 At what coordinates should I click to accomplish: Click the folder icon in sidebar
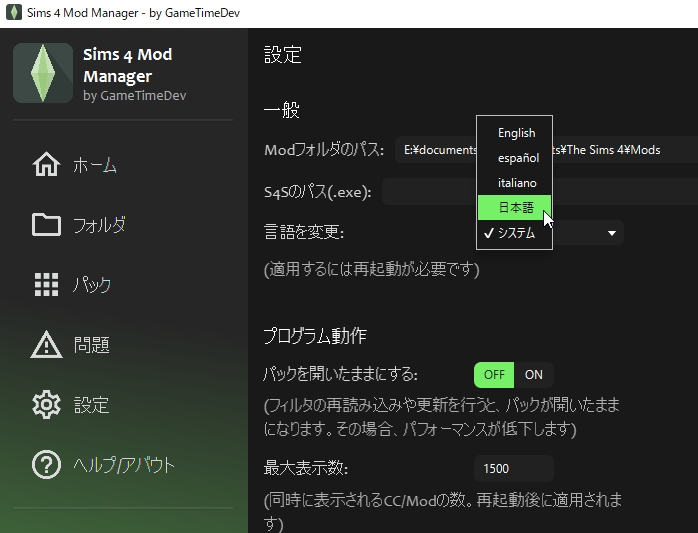pos(46,224)
